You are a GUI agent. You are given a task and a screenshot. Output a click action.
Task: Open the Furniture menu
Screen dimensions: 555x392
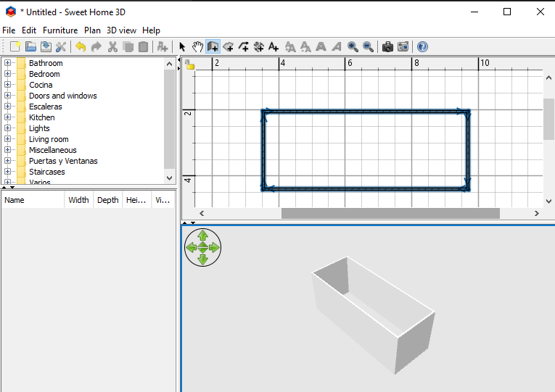point(60,30)
